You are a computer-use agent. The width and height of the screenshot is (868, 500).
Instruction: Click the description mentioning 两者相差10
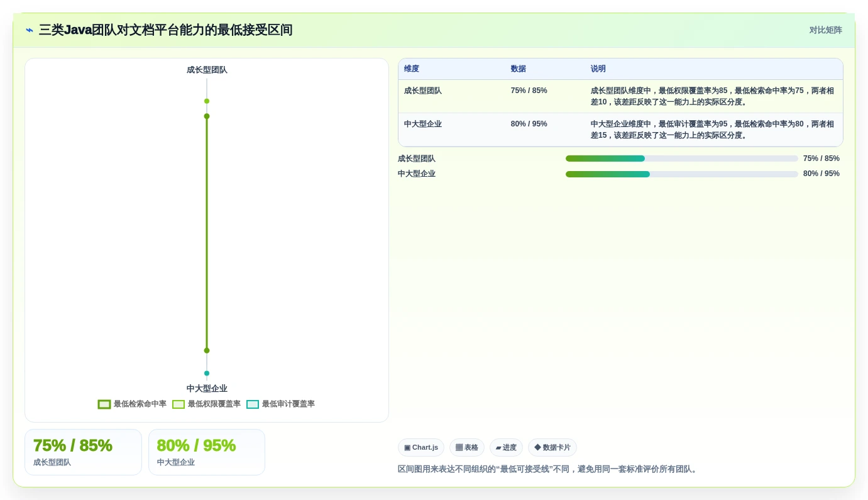[713, 96]
